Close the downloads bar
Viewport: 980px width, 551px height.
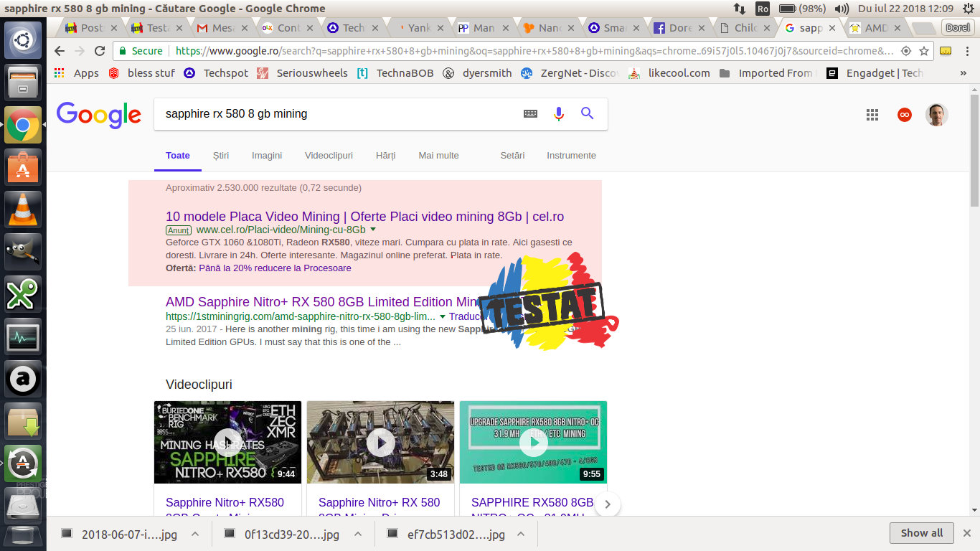tap(967, 533)
